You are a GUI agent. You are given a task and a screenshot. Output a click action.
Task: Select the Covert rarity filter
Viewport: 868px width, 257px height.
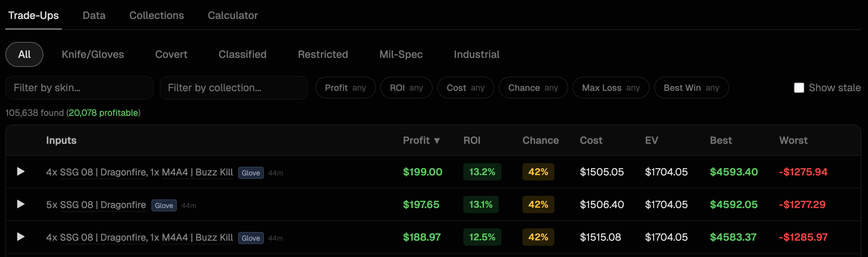(x=171, y=54)
